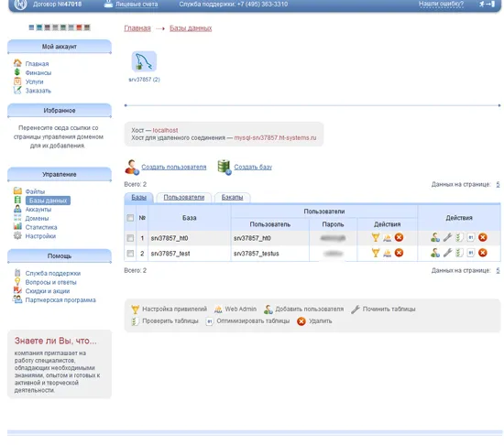Open Услуги in sidebar menu
The height and width of the screenshot is (445, 504).
coord(35,81)
